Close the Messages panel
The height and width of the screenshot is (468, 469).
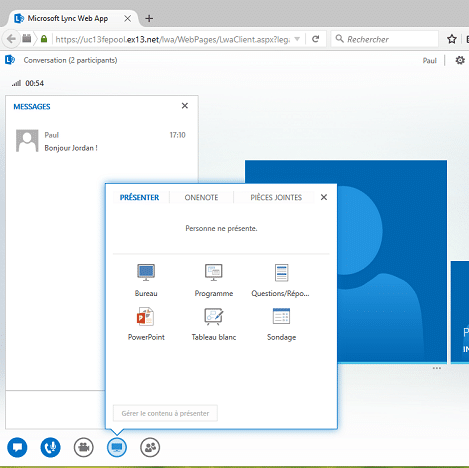point(185,106)
